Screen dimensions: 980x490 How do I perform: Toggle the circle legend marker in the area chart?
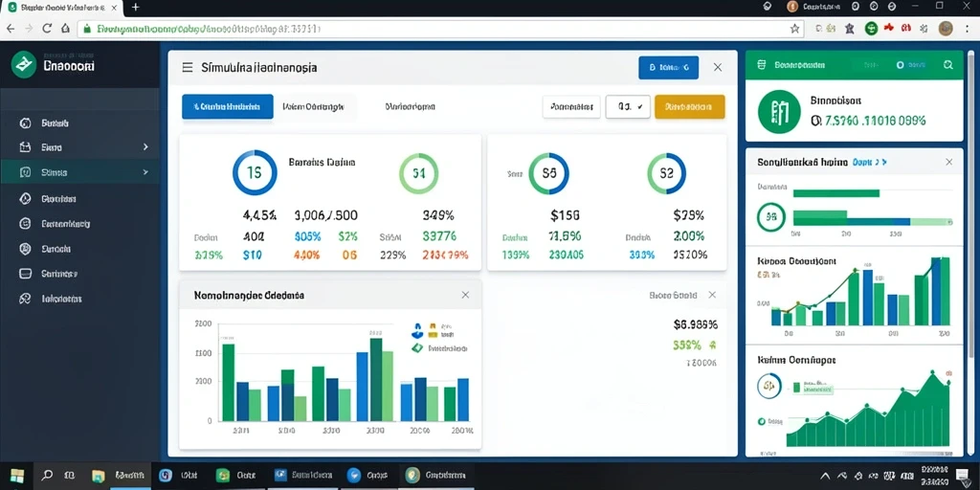pyautogui.click(x=761, y=422)
